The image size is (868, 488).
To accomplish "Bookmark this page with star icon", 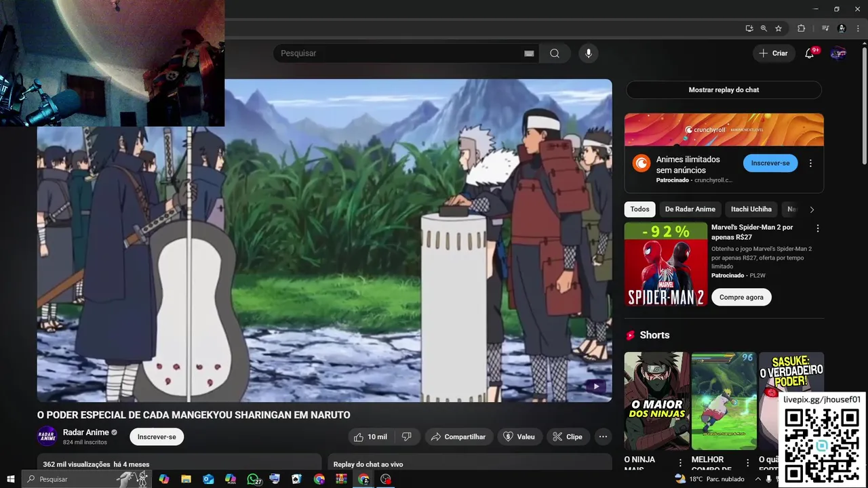I will tap(778, 28).
